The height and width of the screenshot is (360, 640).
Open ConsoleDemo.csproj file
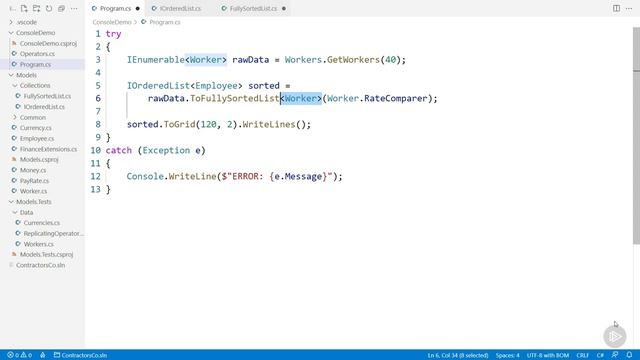tap(48, 43)
